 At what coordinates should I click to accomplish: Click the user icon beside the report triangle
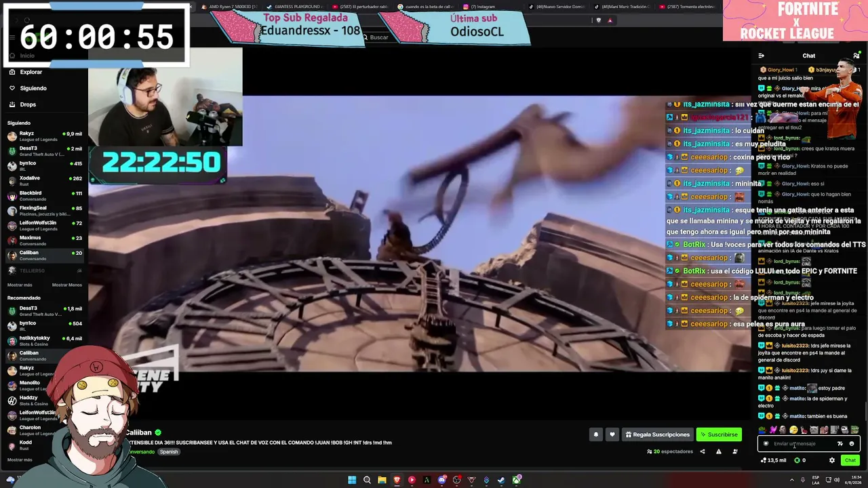click(x=735, y=451)
